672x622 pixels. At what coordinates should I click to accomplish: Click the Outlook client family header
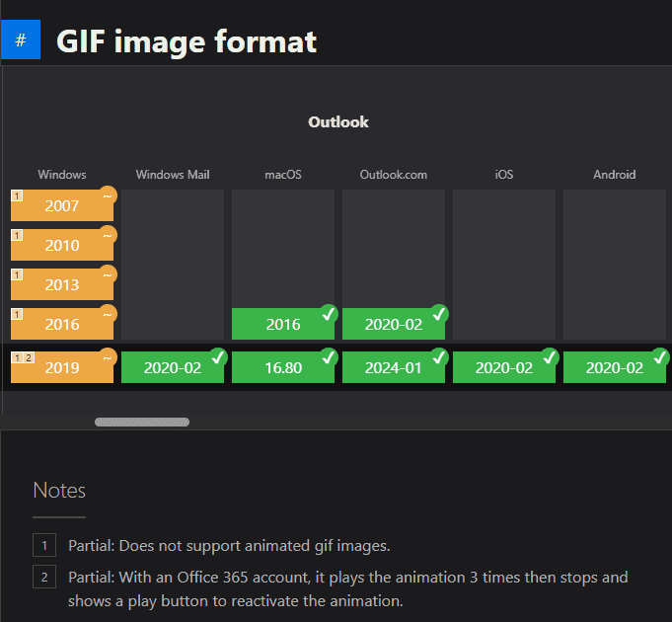(338, 122)
